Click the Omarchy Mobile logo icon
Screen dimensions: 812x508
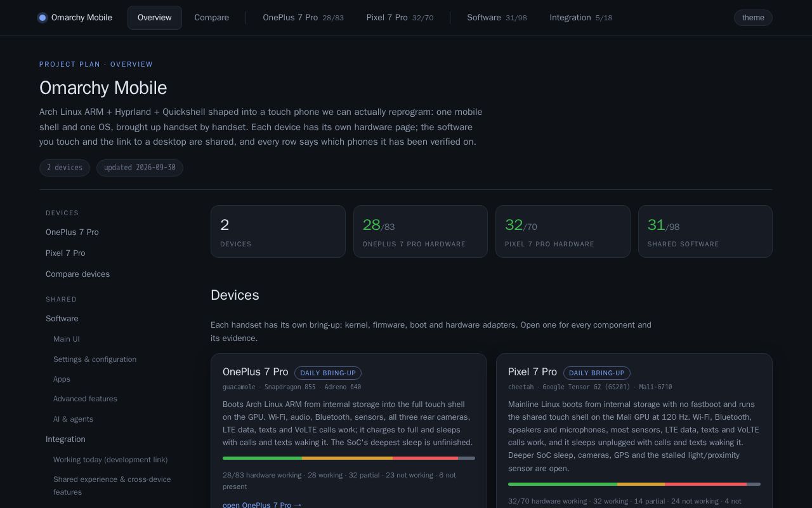(x=43, y=18)
